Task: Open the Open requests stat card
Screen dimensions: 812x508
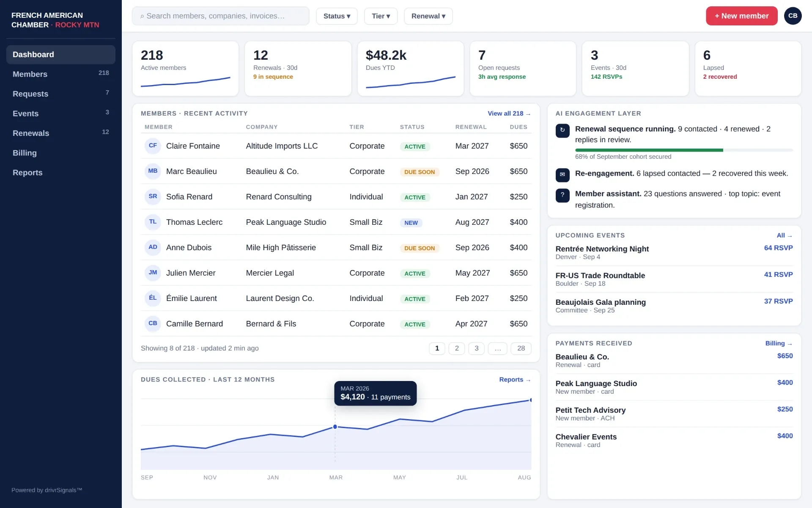Action: coord(523,69)
